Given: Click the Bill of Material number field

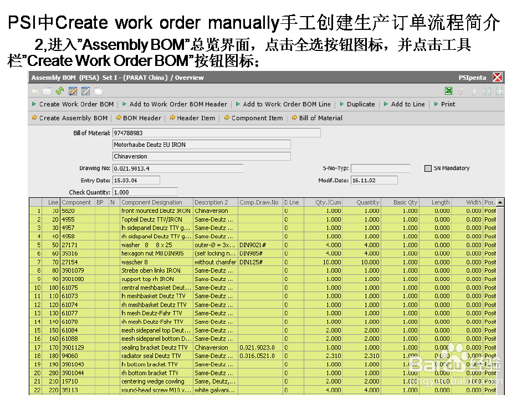Looking at the screenshot, I should point(217,133).
